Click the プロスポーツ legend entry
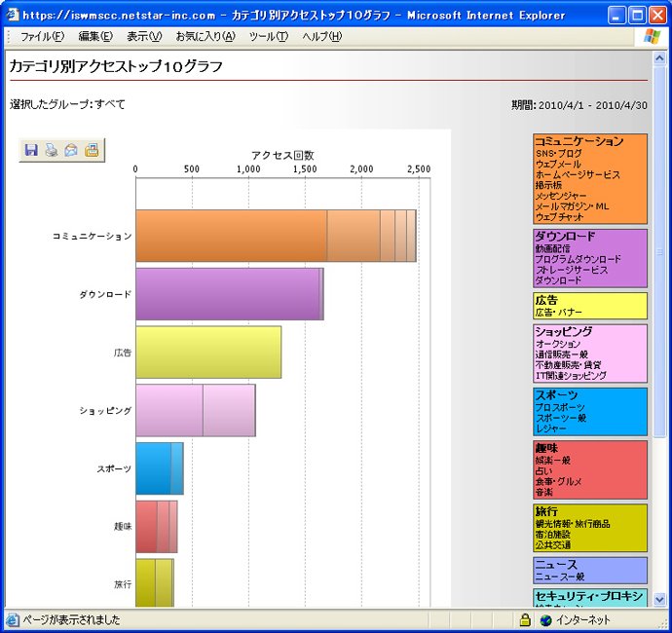Viewport: 672px width, 633px height. point(560,407)
